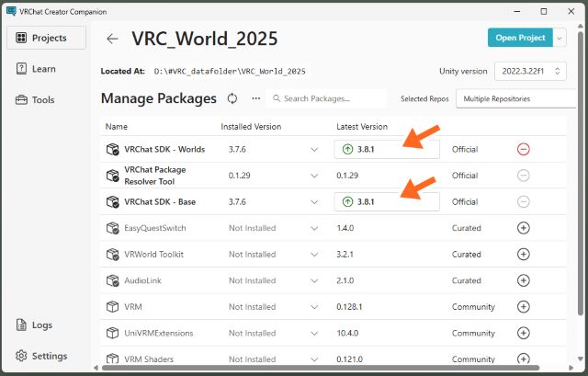Focus the Search Packages field
Screen dimensions: 588x376
click(x=326, y=98)
